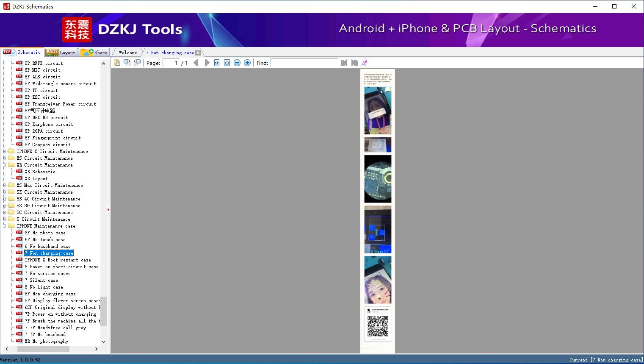Click the folder icon of '5C Circuit Maintenance'

click(x=11, y=212)
